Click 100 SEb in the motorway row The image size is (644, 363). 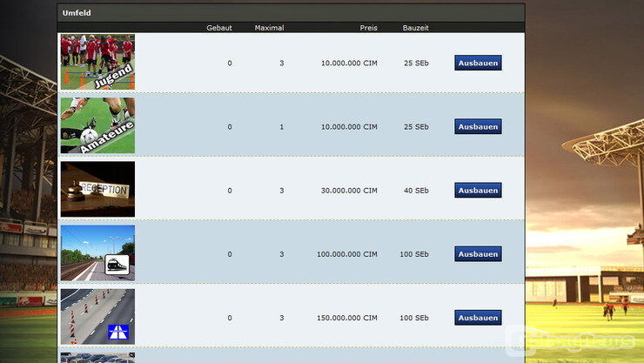414,318
